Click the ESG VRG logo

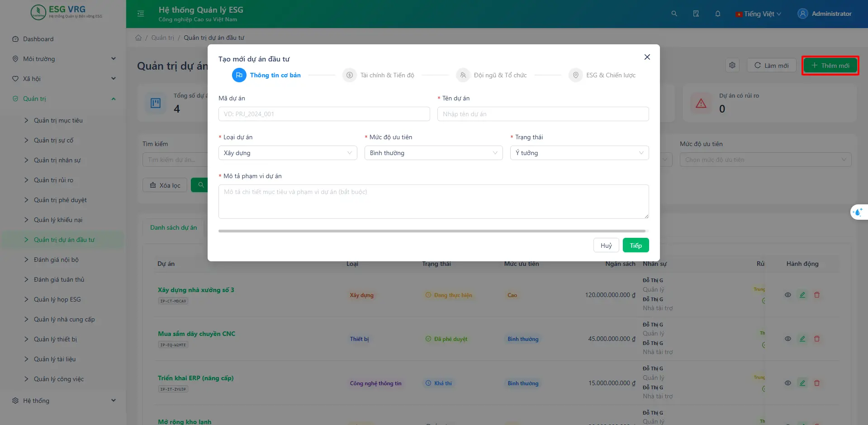tap(66, 12)
